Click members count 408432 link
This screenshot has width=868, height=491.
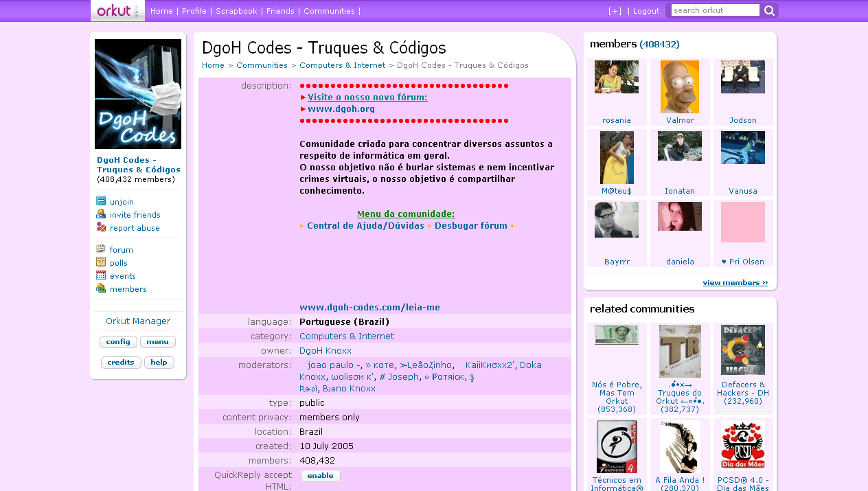coord(659,44)
